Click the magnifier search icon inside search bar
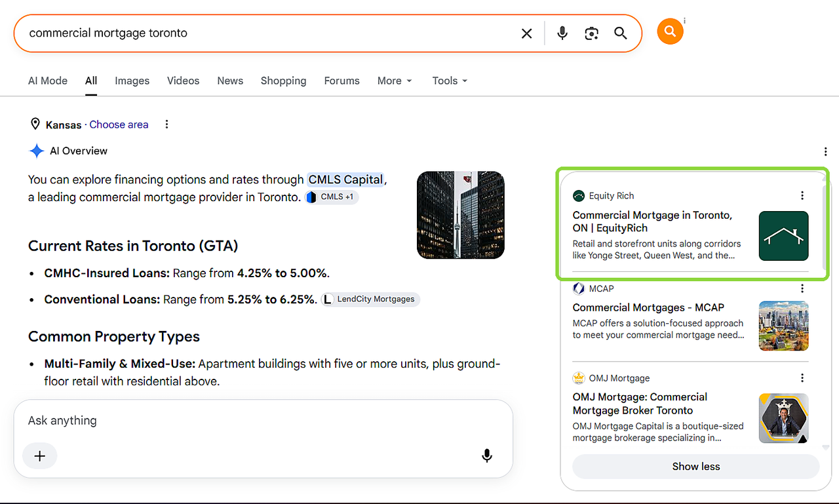The height and width of the screenshot is (504, 839). pyautogui.click(x=621, y=33)
